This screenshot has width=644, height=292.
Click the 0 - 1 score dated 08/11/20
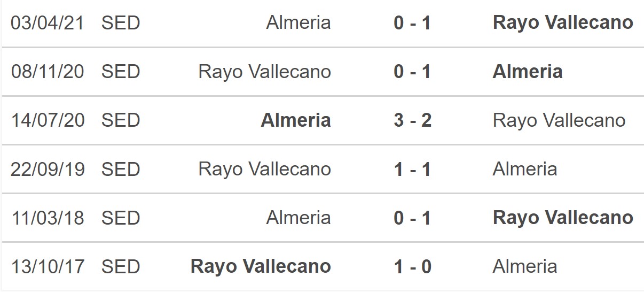[x=412, y=72]
